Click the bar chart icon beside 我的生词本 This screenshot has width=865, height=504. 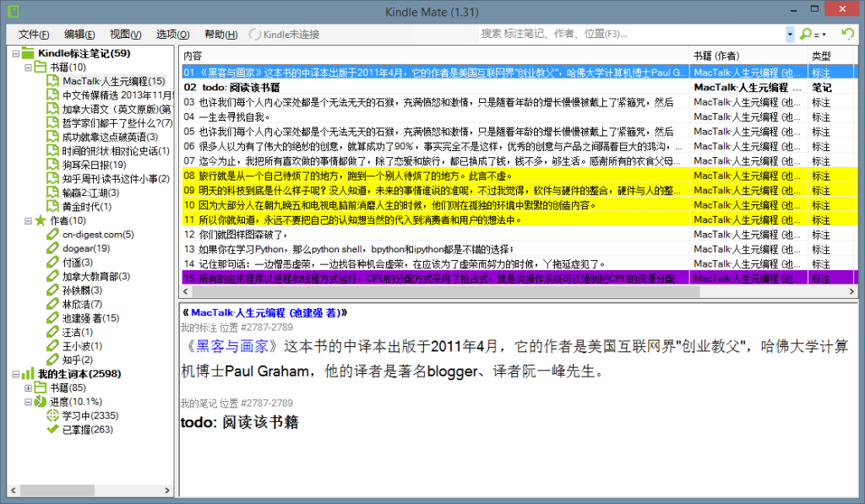(x=28, y=373)
